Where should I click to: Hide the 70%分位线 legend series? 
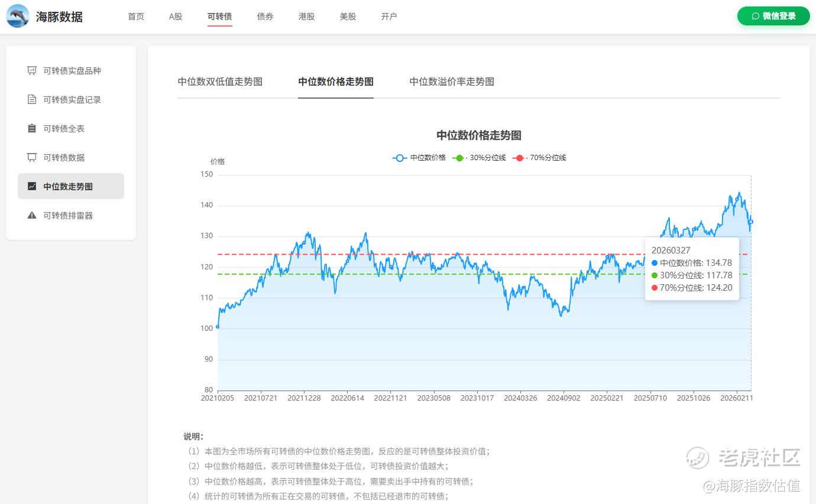click(539, 158)
